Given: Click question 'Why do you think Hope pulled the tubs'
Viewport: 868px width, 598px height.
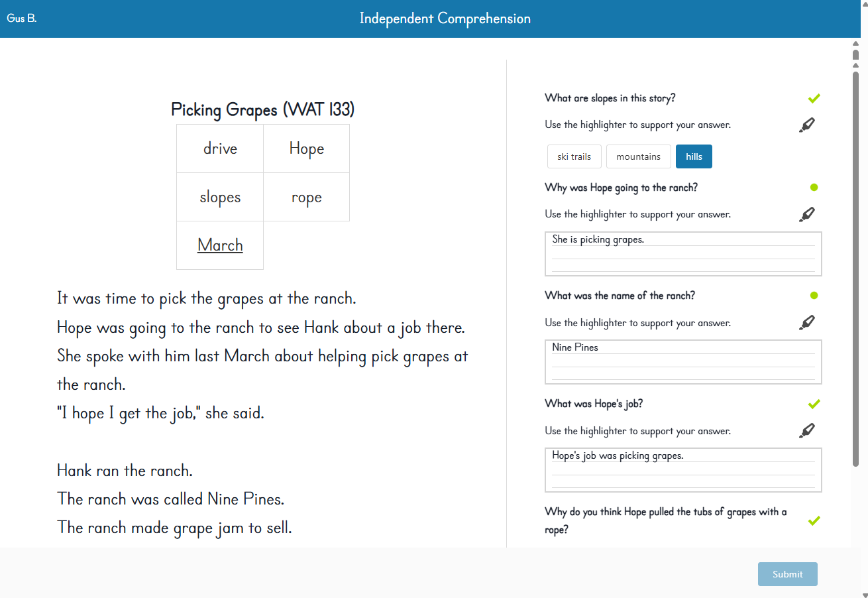Looking at the screenshot, I should (x=666, y=521).
